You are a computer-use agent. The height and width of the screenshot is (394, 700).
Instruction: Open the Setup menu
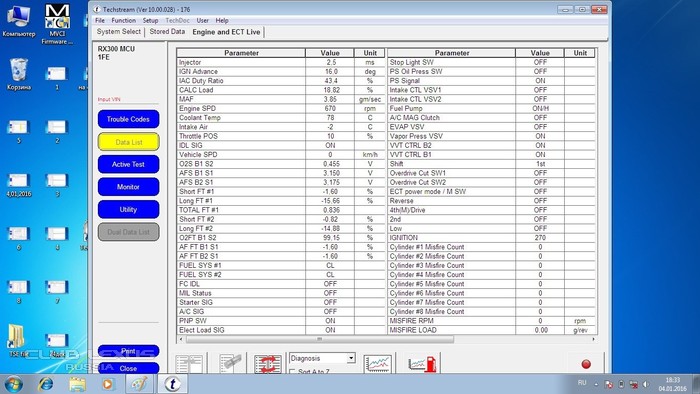coord(150,21)
